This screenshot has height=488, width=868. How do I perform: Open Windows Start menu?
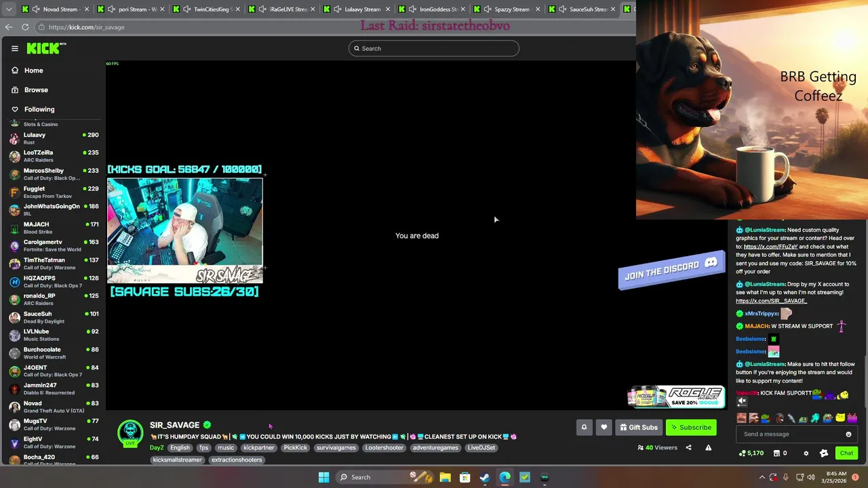point(323,477)
